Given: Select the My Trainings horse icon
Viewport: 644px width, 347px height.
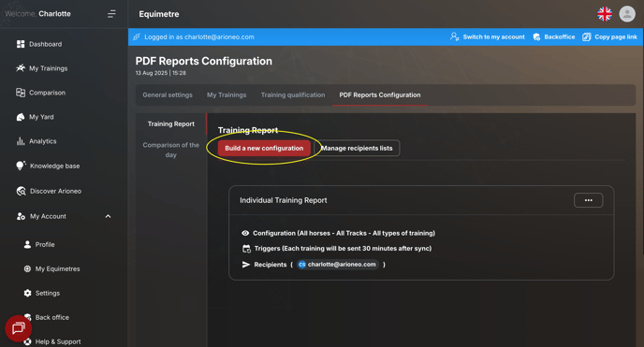Looking at the screenshot, I should coord(21,68).
